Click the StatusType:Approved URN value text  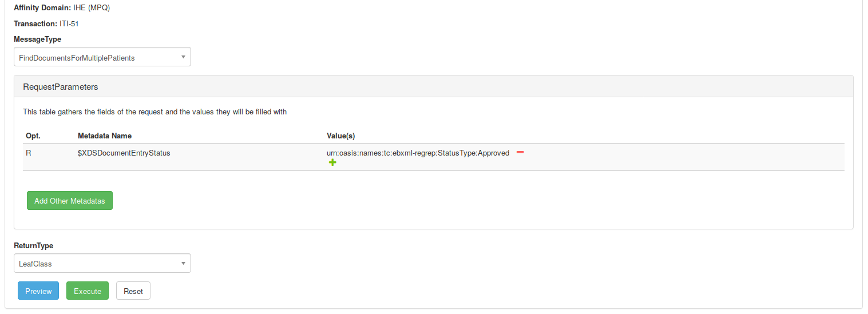click(x=418, y=153)
